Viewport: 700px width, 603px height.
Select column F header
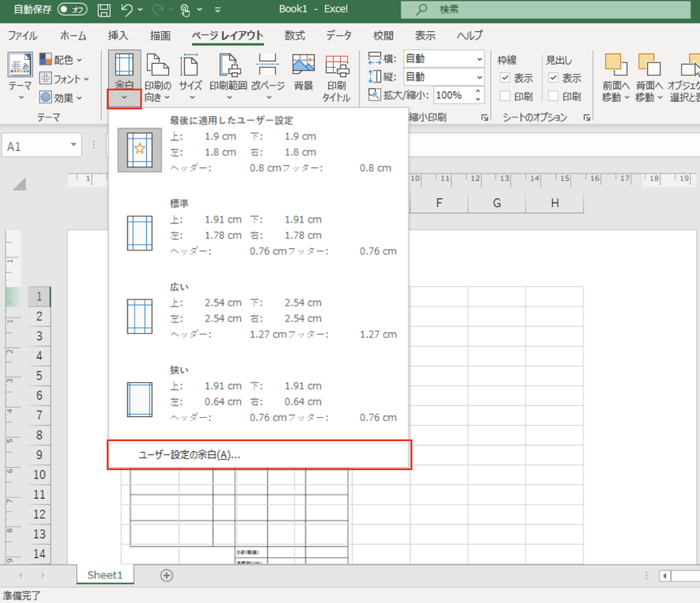pyautogui.click(x=439, y=203)
